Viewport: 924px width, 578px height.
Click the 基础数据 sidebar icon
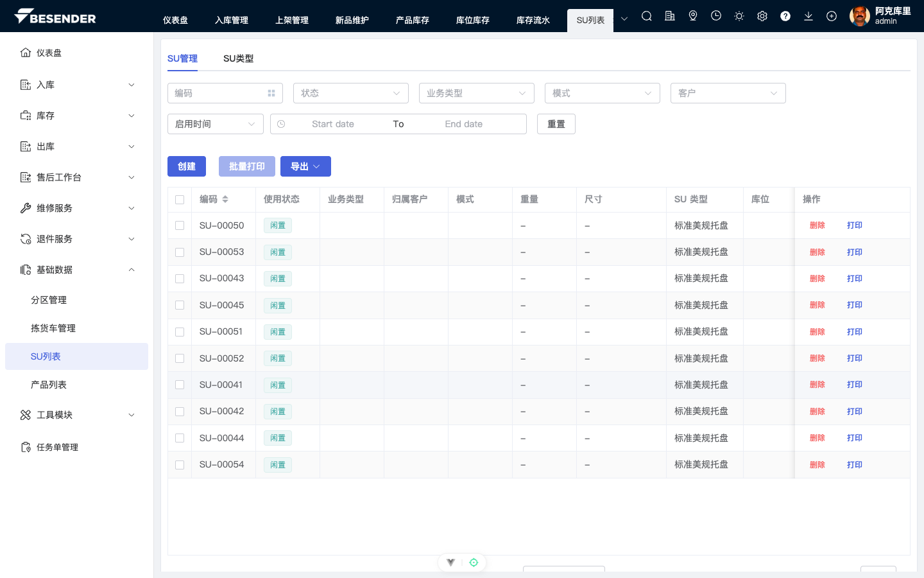[x=26, y=270]
